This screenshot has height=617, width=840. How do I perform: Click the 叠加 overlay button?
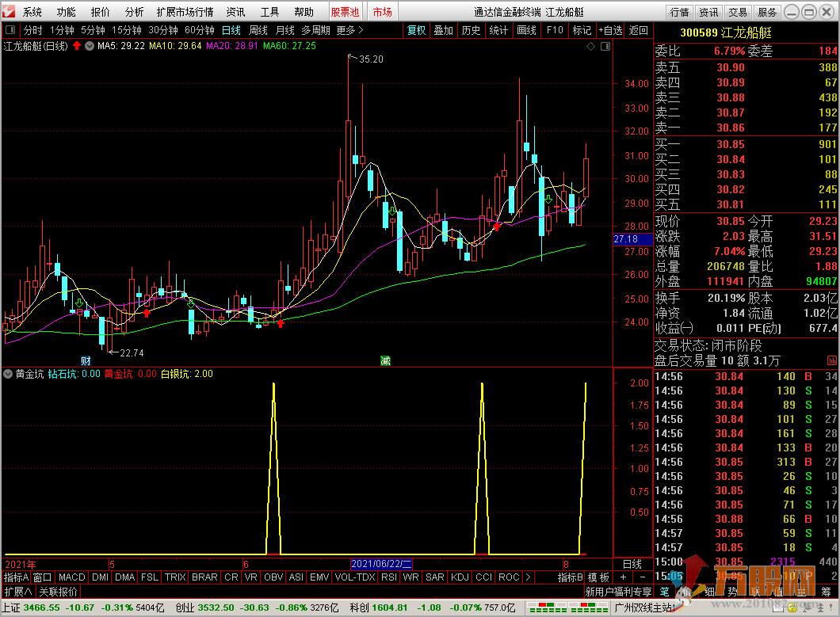(444, 30)
